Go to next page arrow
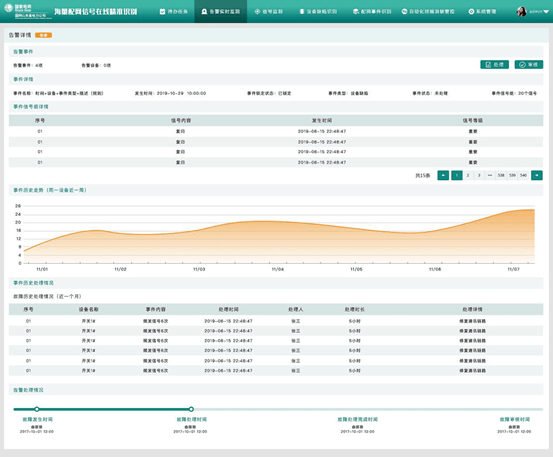Image resolution: width=553 pixels, height=457 pixels. tap(537, 175)
